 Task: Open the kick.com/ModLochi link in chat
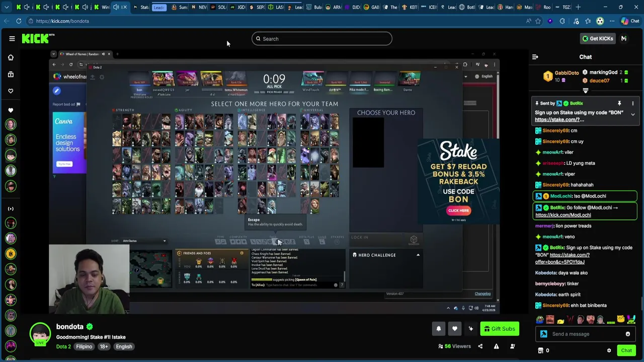(563, 215)
